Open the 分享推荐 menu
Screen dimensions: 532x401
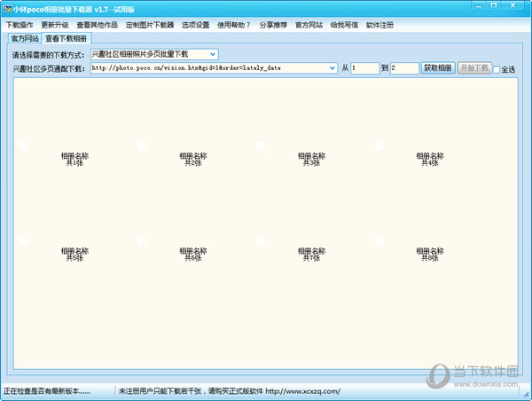[x=273, y=25]
